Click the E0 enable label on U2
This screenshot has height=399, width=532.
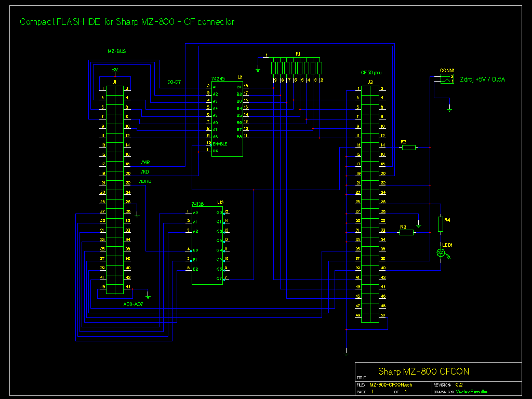[x=195, y=250]
